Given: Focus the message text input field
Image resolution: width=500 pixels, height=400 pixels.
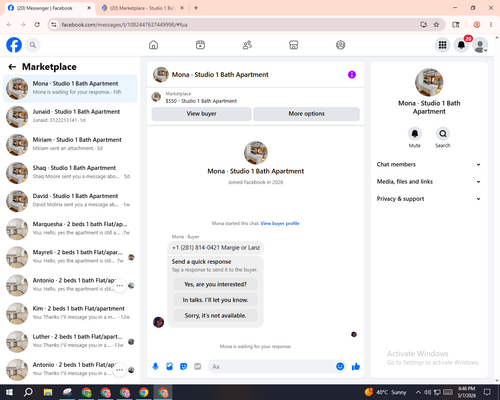Looking at the screenshot, I should (271, 367).
